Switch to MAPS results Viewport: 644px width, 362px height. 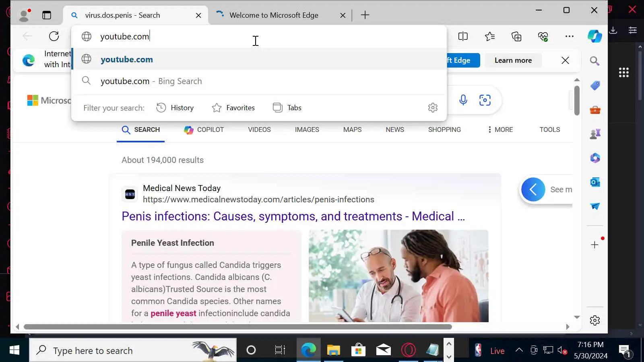point(352,130)
